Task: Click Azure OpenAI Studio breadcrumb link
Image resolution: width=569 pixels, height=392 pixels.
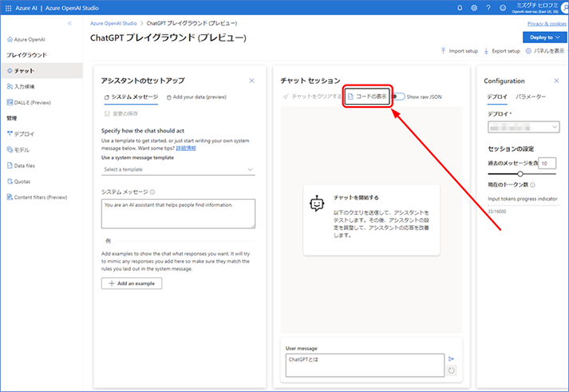Action: (x=113, y=23)
